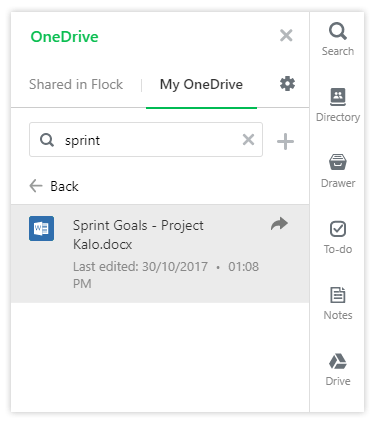Click the OneDrive settings gear icon
The width and height of the screenshot is (375, 424).
pyautogui.click(x=287, y=84)
